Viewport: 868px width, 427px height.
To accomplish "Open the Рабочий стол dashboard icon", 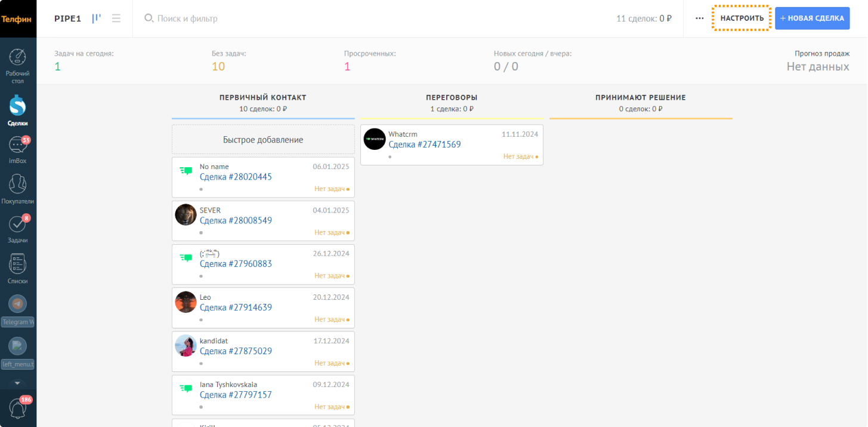I will point(18,57).
